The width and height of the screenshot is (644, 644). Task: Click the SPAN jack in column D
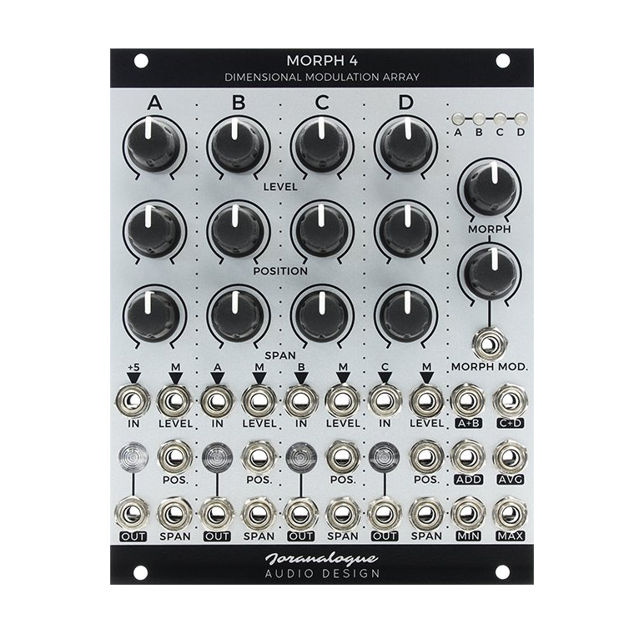point(427,513)
